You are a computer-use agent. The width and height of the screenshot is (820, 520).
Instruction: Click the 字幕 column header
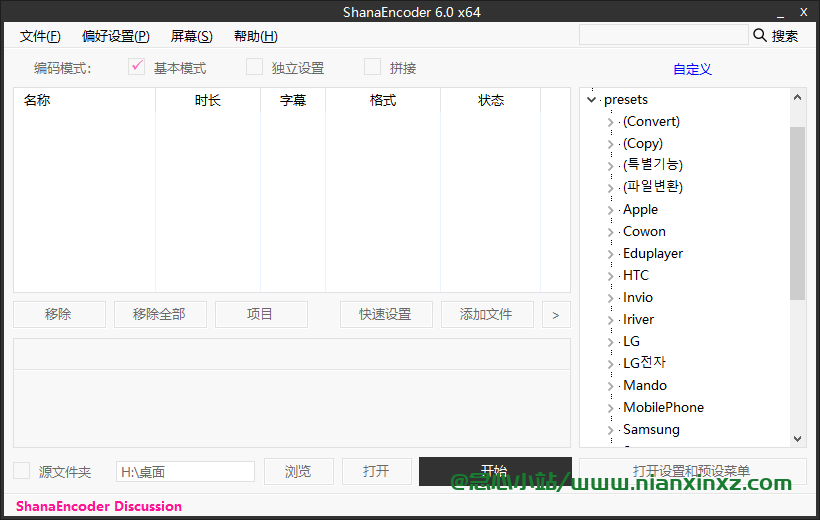(293, 100)
